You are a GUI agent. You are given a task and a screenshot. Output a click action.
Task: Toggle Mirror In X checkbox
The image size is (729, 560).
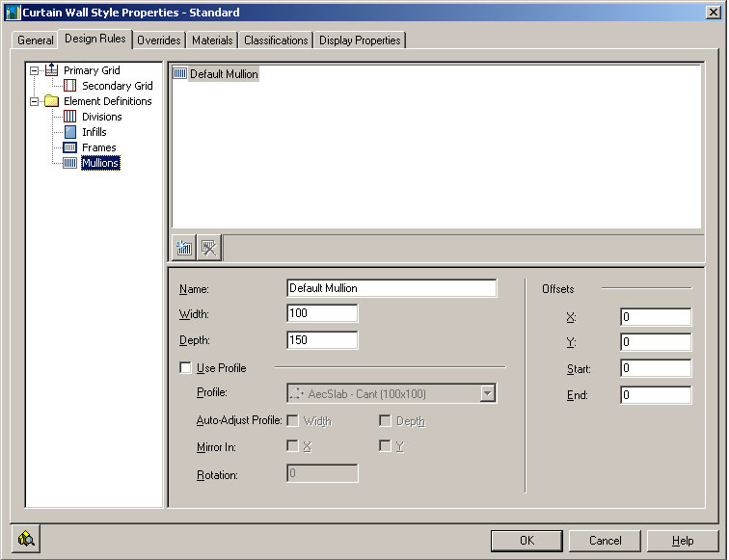(x=292, y=445)
